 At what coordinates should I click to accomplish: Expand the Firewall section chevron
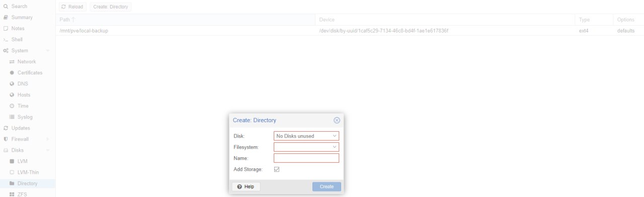point(48,139)
